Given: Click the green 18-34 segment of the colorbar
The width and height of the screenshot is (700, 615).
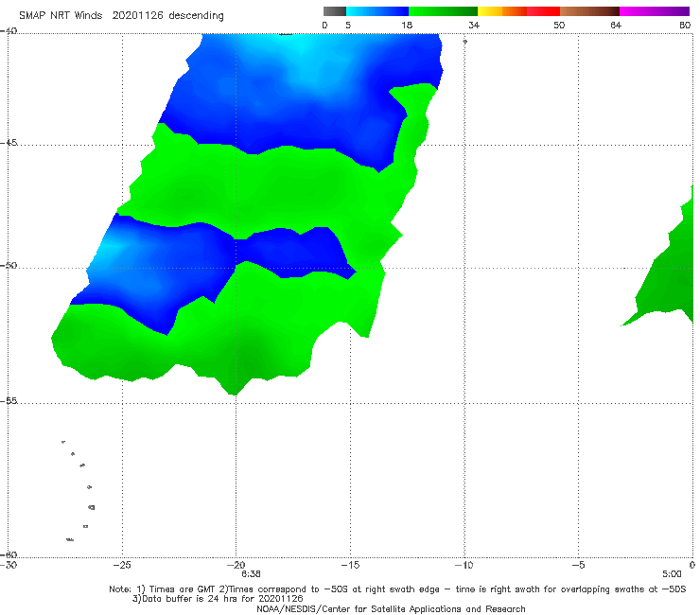Looking at the screenshot, I should tap(443, 11).
